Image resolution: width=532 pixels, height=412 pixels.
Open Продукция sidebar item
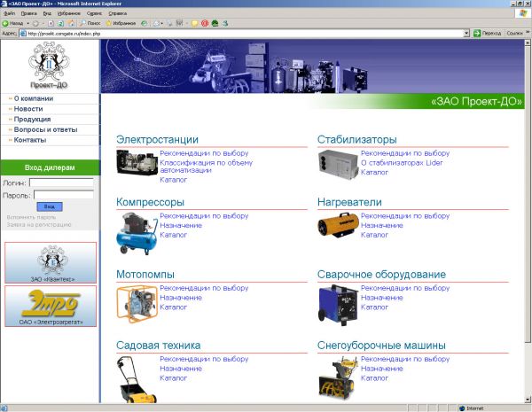(32, 120)
